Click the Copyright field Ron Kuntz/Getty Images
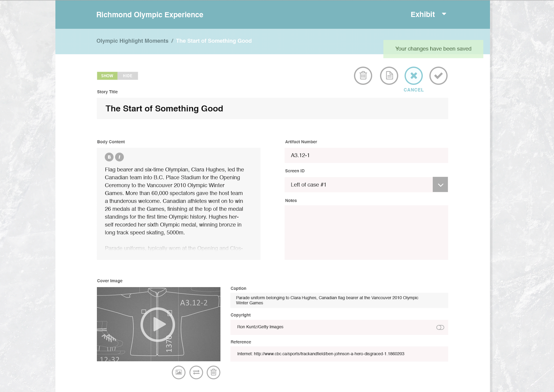554x392 pixels. [339, 327]
